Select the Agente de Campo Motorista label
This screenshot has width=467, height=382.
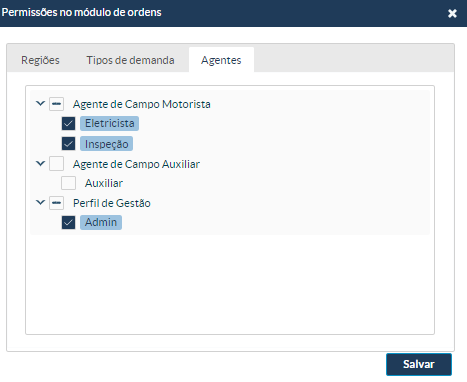142,104
